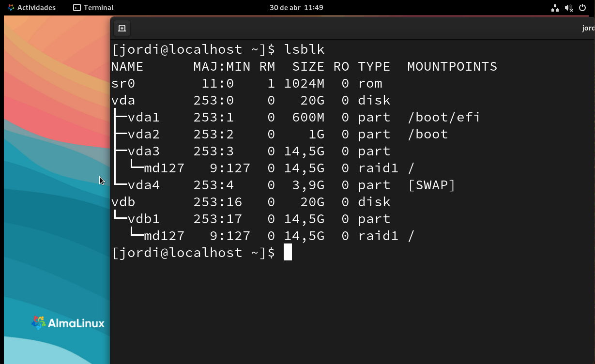Screen dimensions: 595x364
Task: Click the sr0 device name
Action: coord(123,83)
